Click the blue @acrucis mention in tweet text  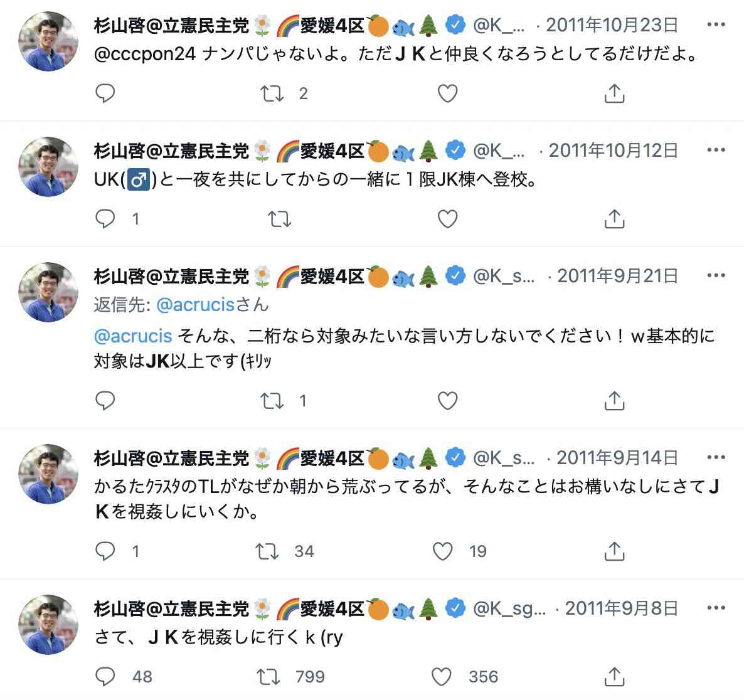(x=133, y=336)
